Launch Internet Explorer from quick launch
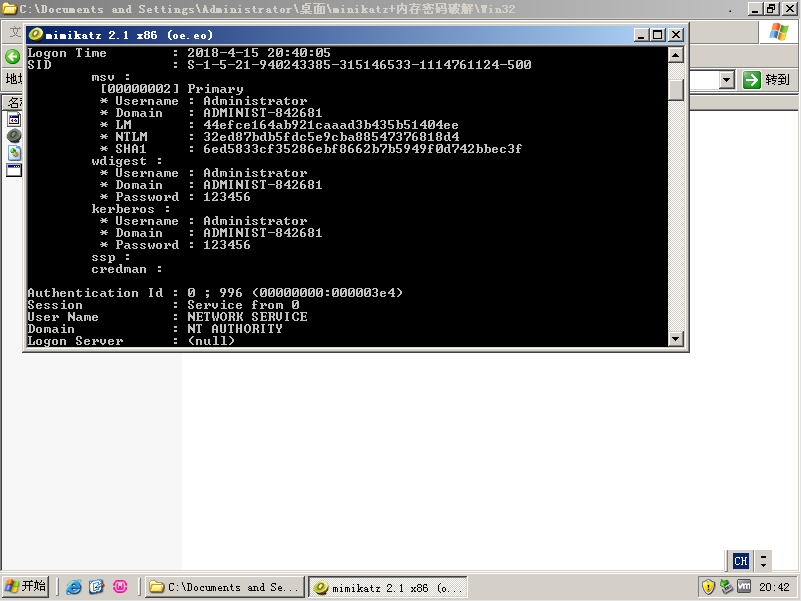Image resolution: width=801 pixels, height=601 pixels. click(74, 587)
